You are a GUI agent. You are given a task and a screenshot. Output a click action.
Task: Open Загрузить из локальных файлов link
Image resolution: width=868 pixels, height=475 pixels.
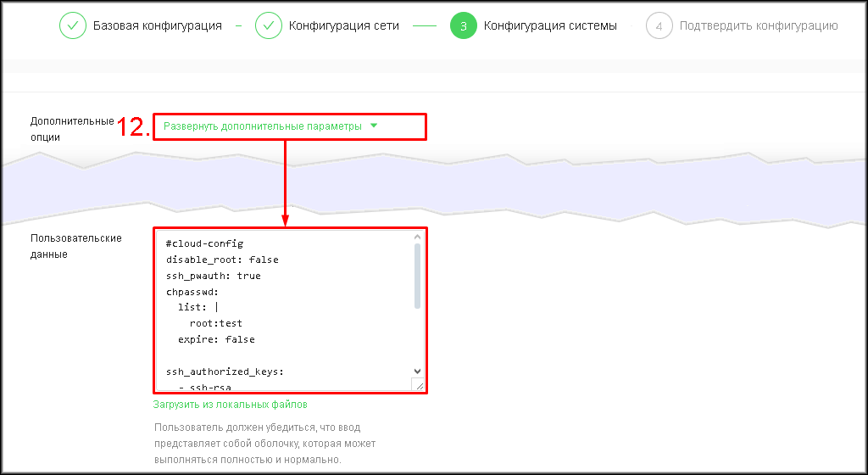230,405
